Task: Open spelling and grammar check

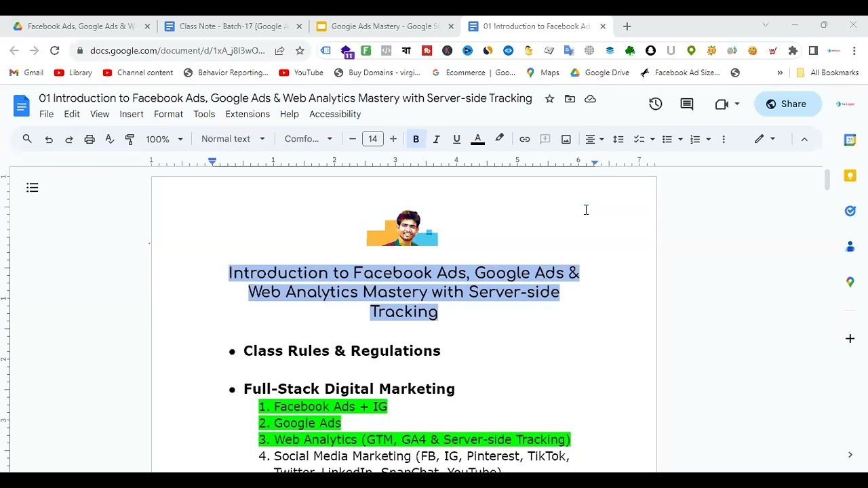Action: click(110, 139)
